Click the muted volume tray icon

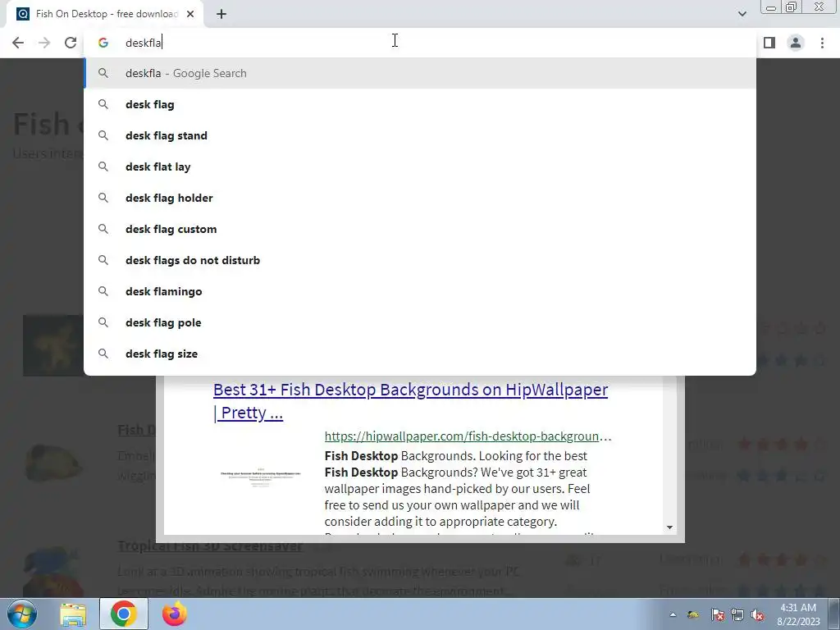[x=757, y=615]
